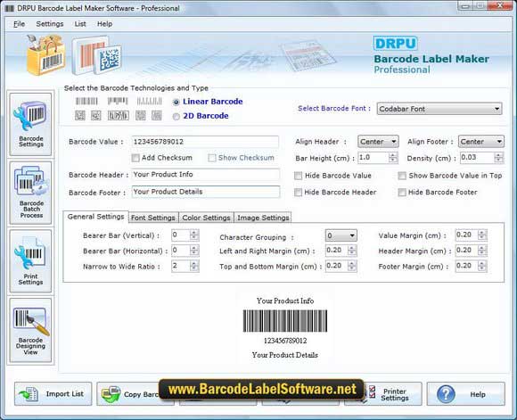The image size is (517, 420).
Task: Adjust Bearer Bar (Horizontal) spinner arrows
Action: pyautogui.click(x=194, y=251)
